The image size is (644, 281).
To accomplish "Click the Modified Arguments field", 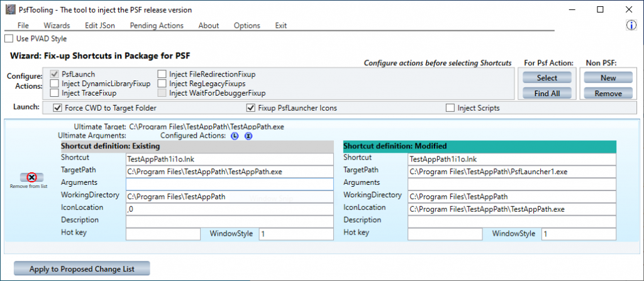I will click(512, 184).
